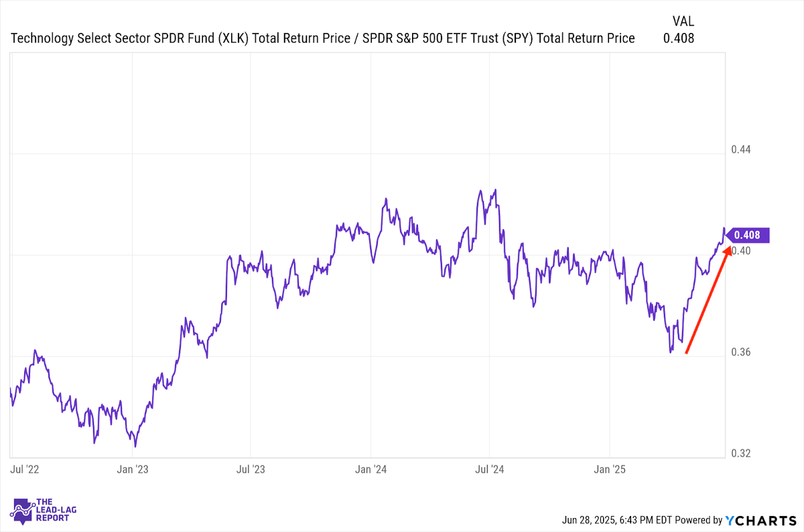Click the 0.32 y-axis label

741,454
